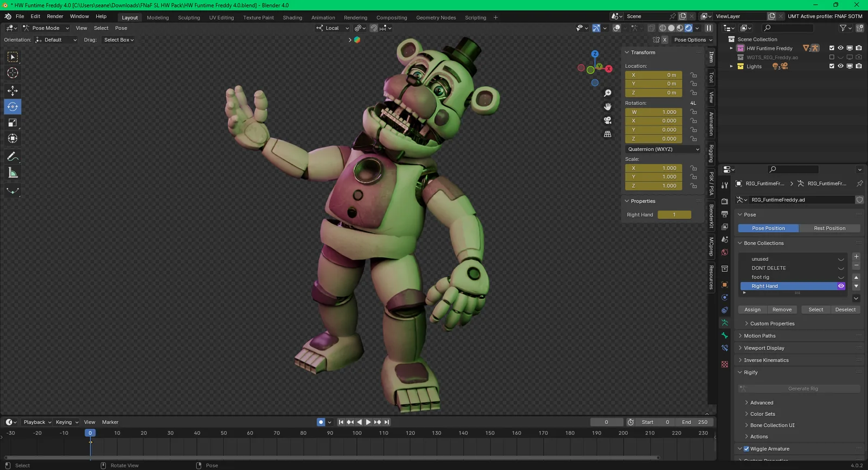Image resolution: width=868 pixels, height=470 pixels.
Task: Expand the Motion Paths panel
Action: 759,336
